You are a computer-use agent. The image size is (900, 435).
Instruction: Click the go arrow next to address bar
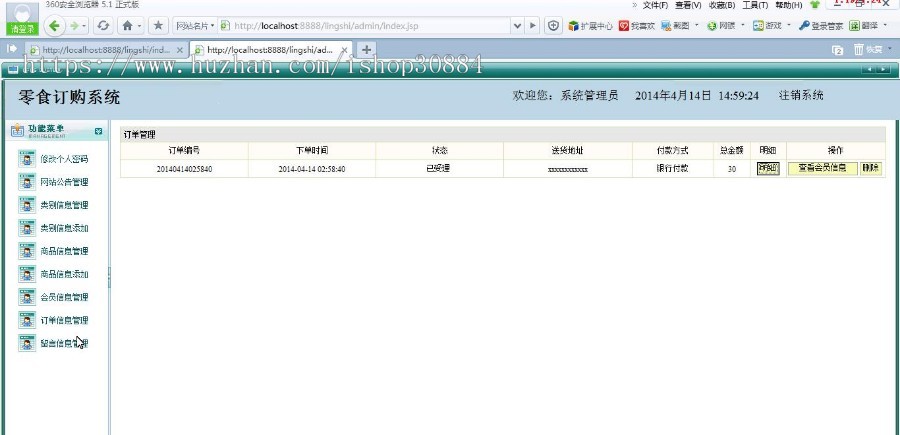click(x=533, y=26)
